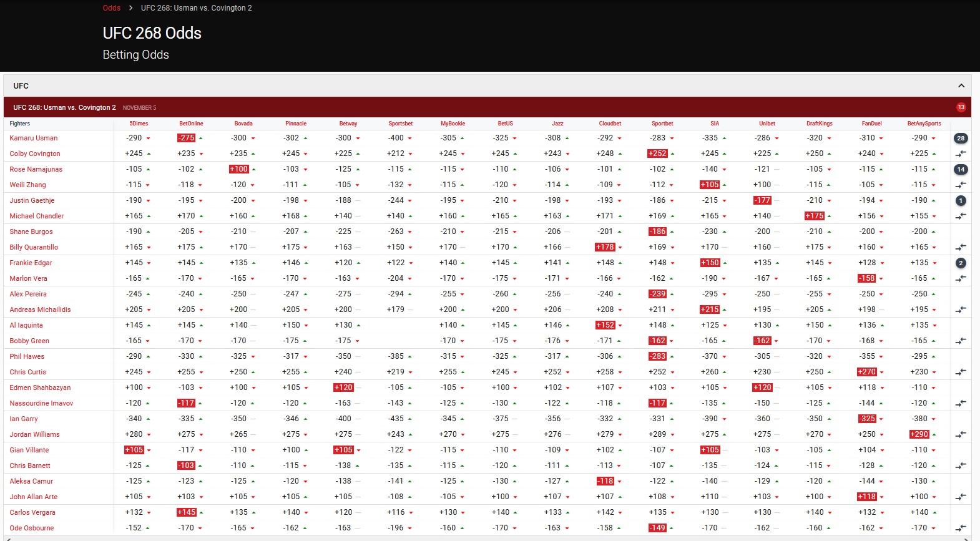Click arrows icon in John Allan Arte's row

pos(961,497)
